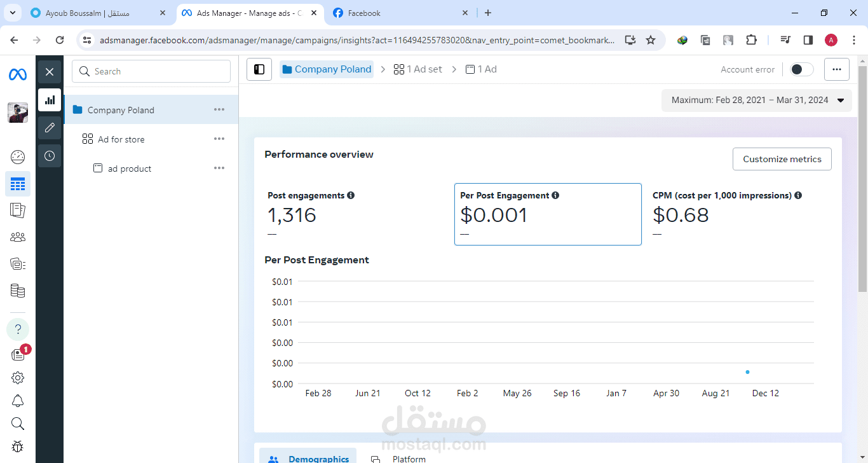868x463 pixels.
Task: Open the three-dot more menu button
Action: click(x=837, y=69)
